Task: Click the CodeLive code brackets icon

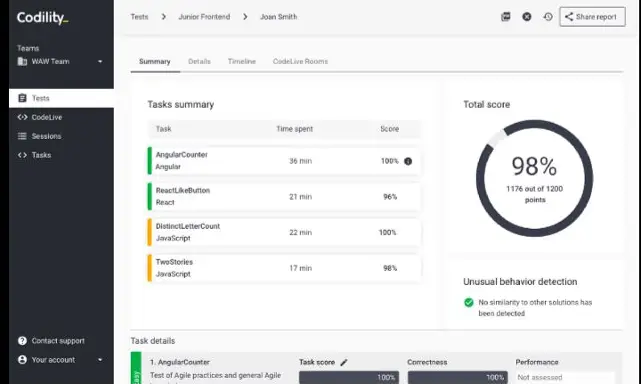Action: tap(22, 117)
